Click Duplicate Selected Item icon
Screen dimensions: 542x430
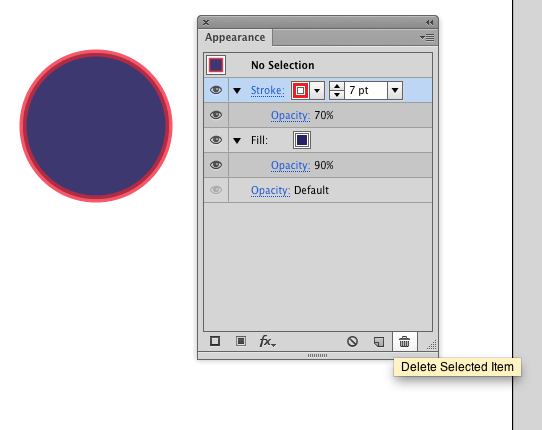coord(379,342)
